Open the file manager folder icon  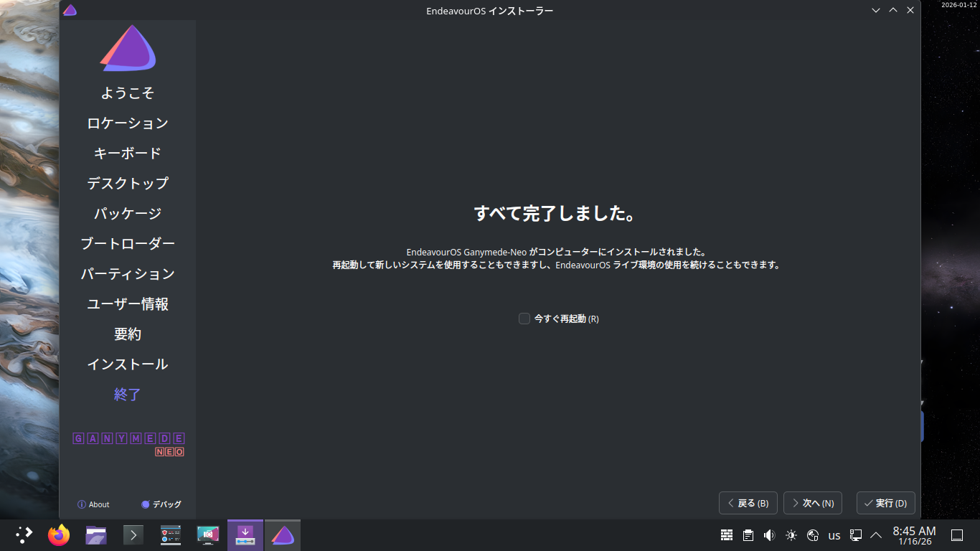(96, 534)
